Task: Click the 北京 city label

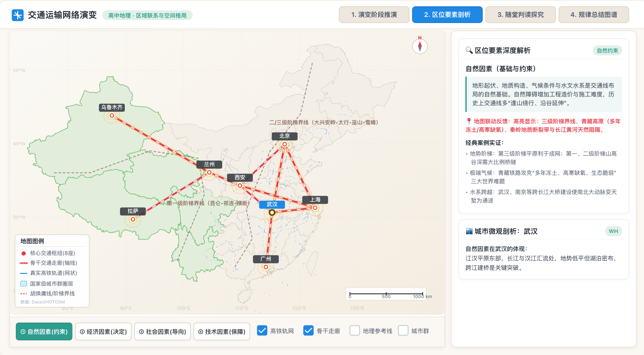Action: pyautogui.click(x=285, y=136)
